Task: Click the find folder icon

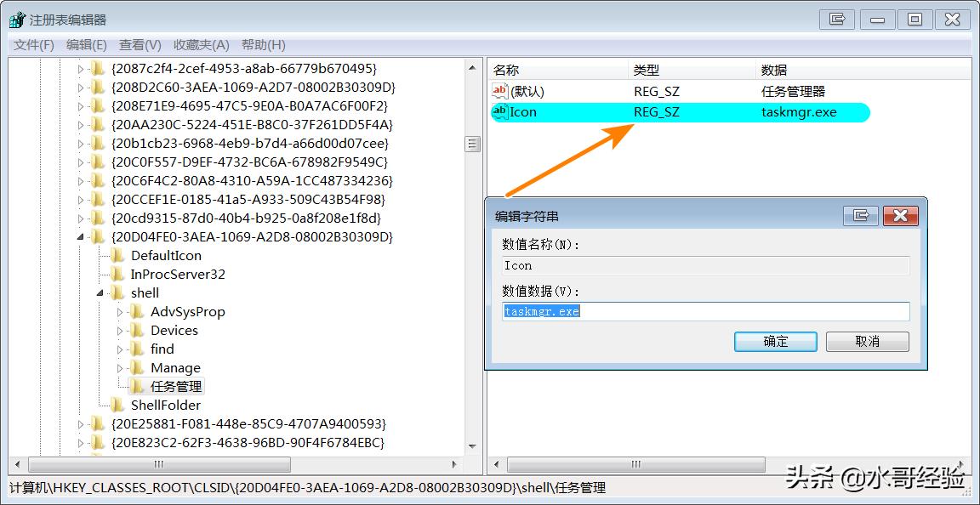Action: point(137,349)
